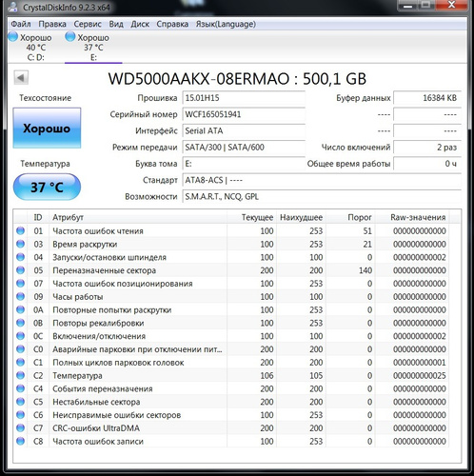474x476 pixels.
Task: Select the Включения/отключения row text
Action: coord(99,336)
